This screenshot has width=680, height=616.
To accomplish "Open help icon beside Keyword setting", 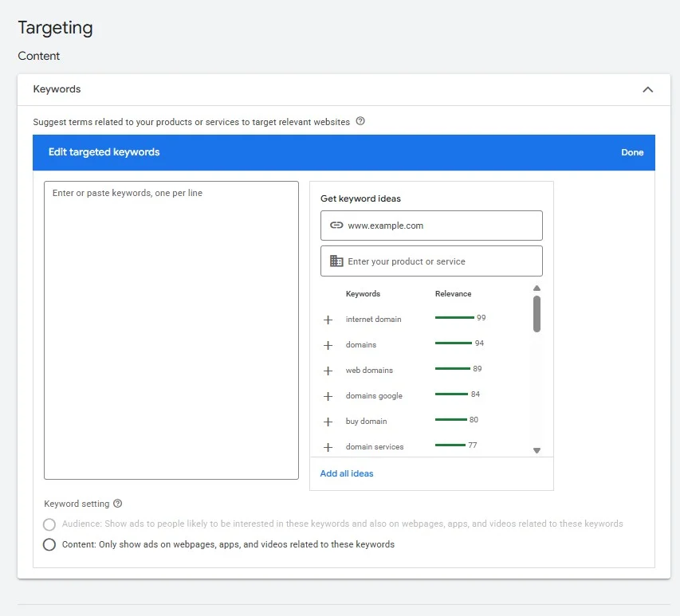I will (x=117, y=504).
